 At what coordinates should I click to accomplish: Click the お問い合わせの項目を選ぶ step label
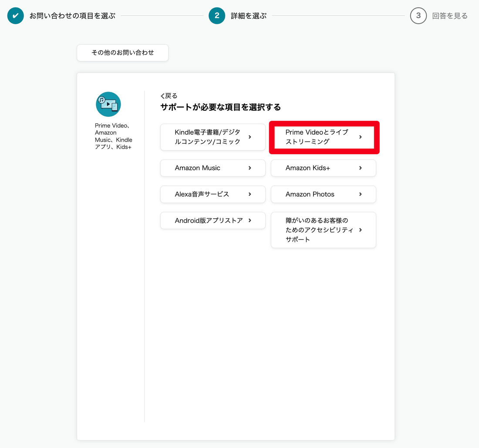coord(72,16)
